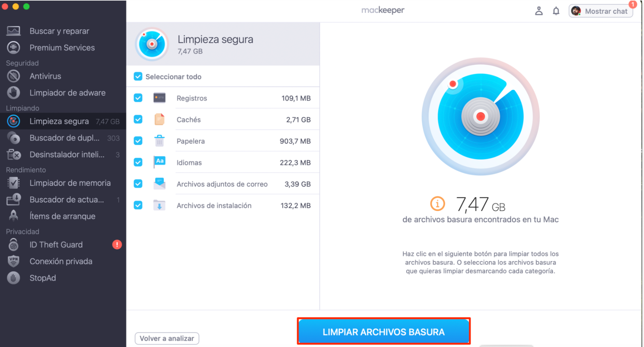This screenshot has width=644, height=347.
Task: Click the StopAd hand icon
Action: (x=14, y=278)
